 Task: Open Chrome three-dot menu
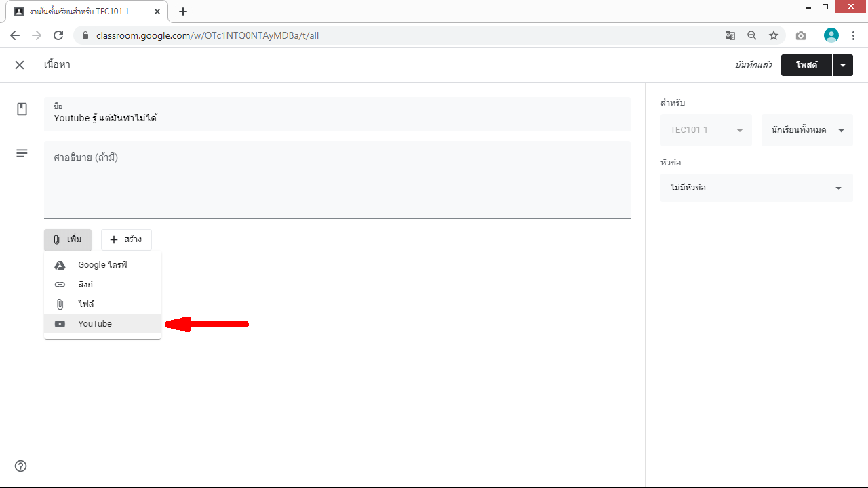[x=853, y=35]
